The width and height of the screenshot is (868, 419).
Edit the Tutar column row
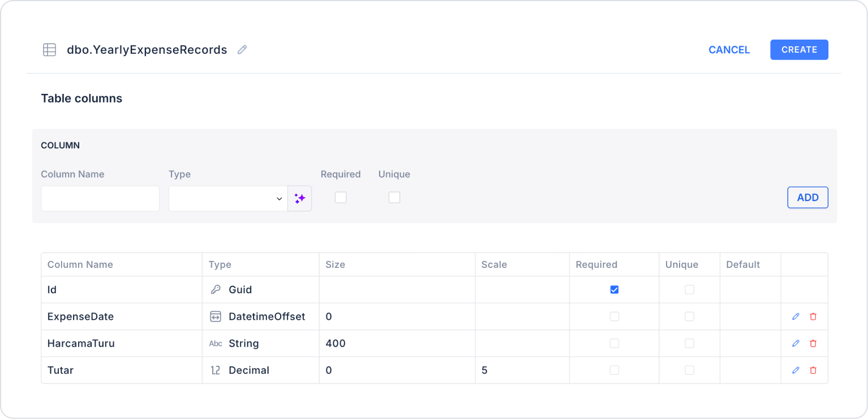796,370
